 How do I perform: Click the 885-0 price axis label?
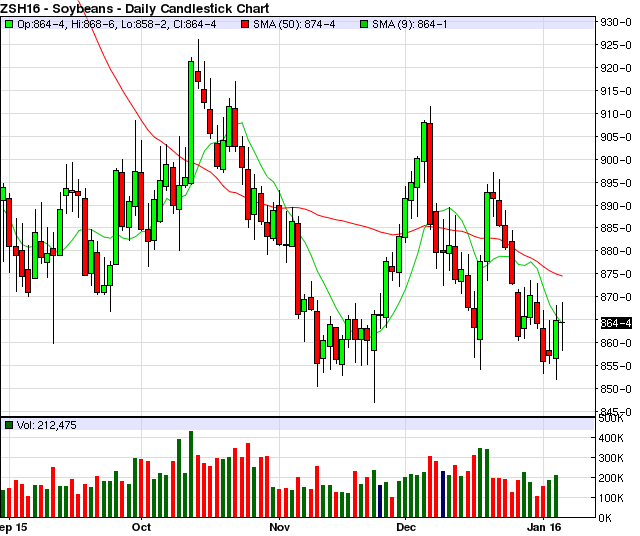point(616,228)
